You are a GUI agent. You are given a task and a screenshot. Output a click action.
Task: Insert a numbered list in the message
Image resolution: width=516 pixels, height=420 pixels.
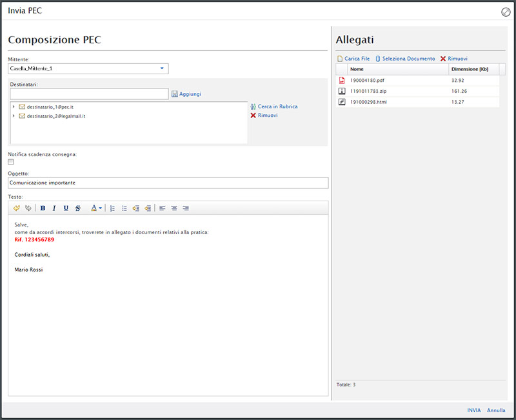(x=112, y=208)
